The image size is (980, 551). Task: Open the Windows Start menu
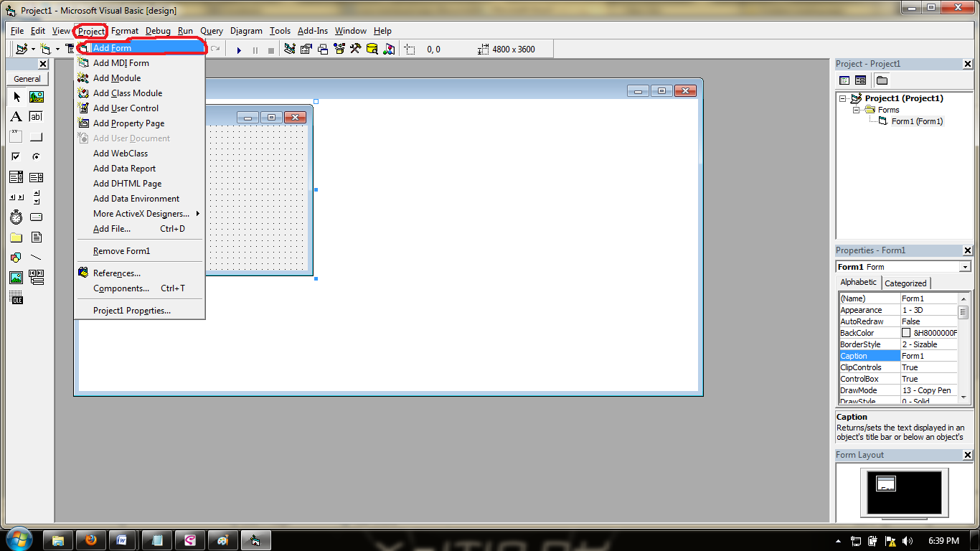pos(19,540)
